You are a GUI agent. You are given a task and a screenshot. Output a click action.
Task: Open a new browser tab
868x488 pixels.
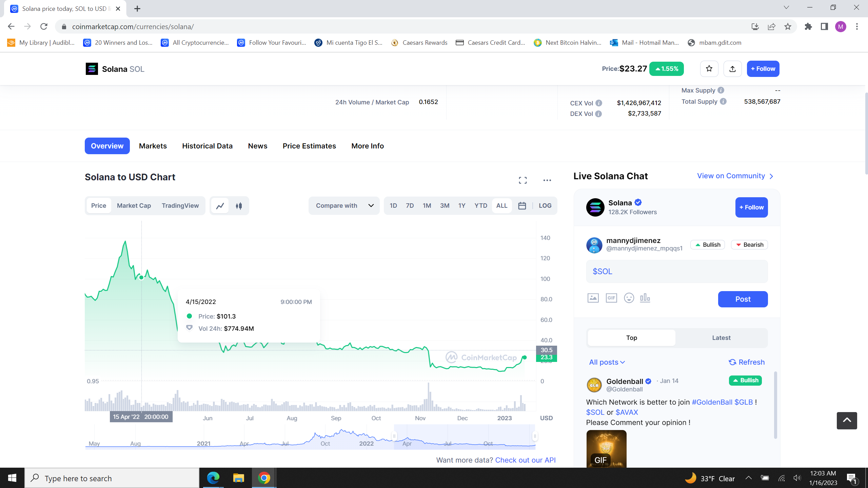coord(137,9)
